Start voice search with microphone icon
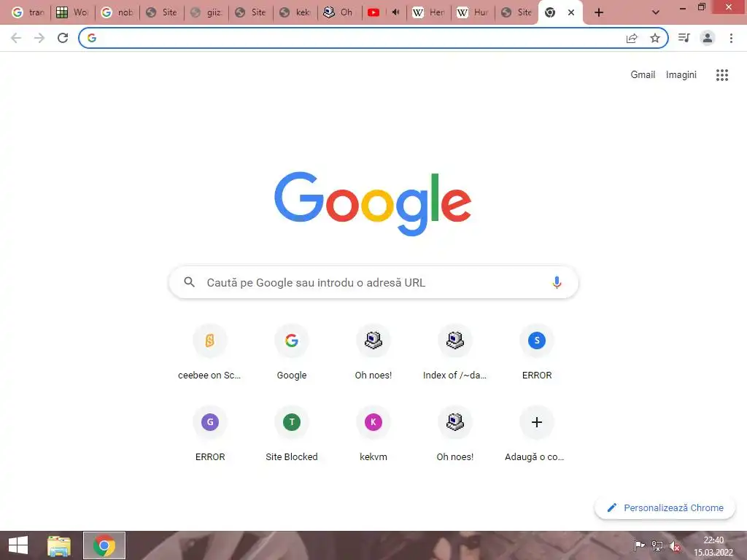 coord(557,282)
